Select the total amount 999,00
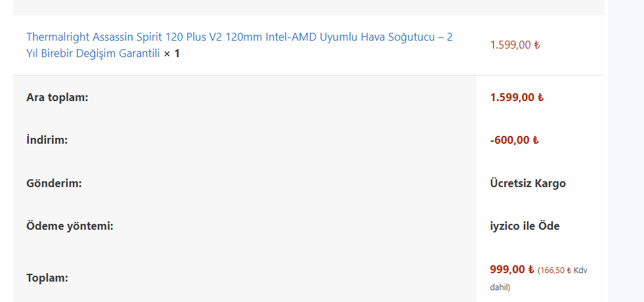Viewport: 644px width, 302px height. [507, 269]
